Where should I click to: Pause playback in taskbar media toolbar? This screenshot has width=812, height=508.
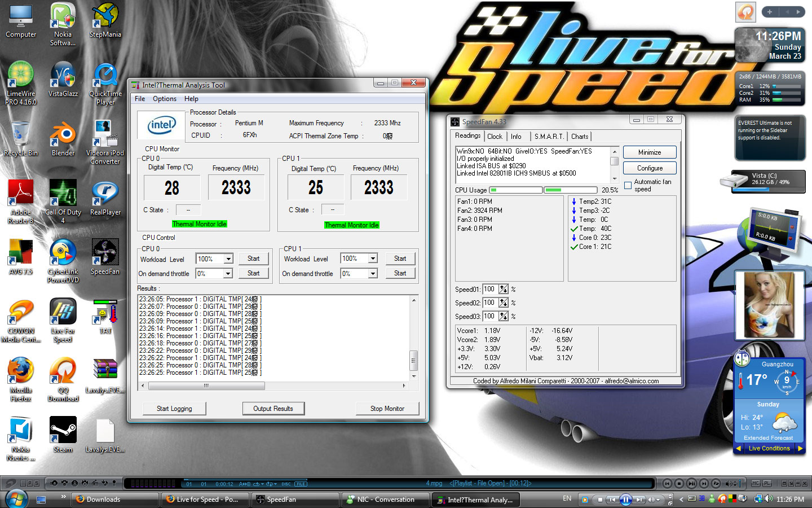click(x=626, y=500)
